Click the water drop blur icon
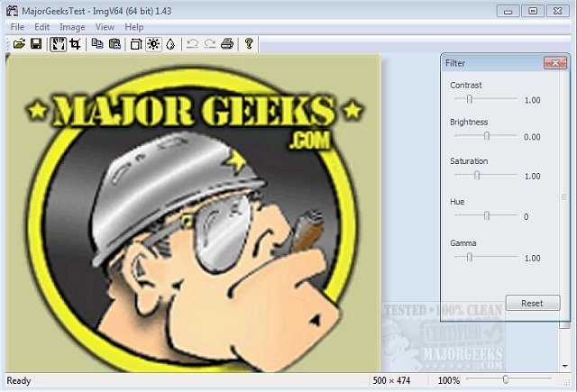 tap(170, 44)
